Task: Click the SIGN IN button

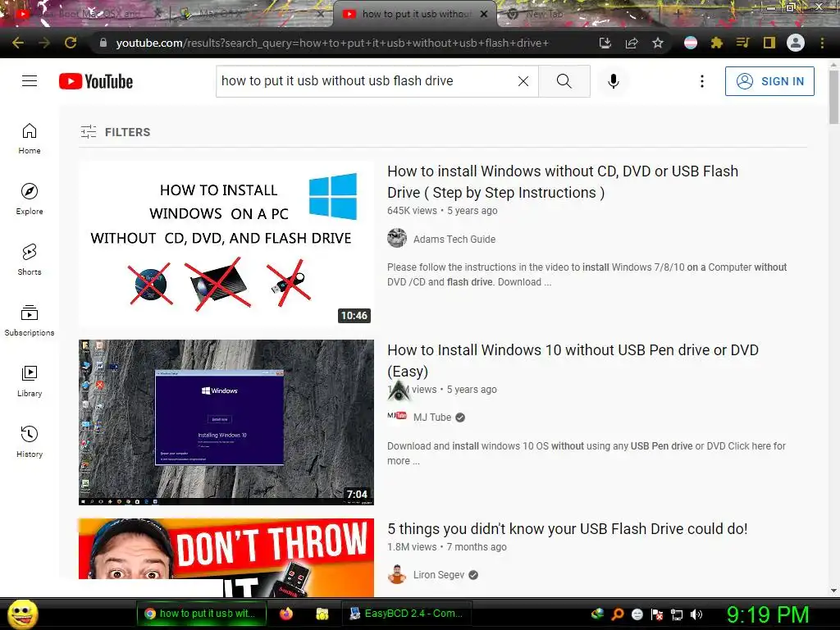Action: (769, 81)
